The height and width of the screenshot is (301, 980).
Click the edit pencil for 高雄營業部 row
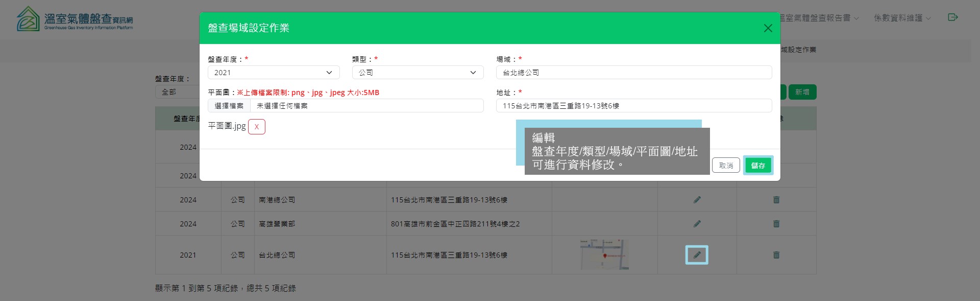697,224
